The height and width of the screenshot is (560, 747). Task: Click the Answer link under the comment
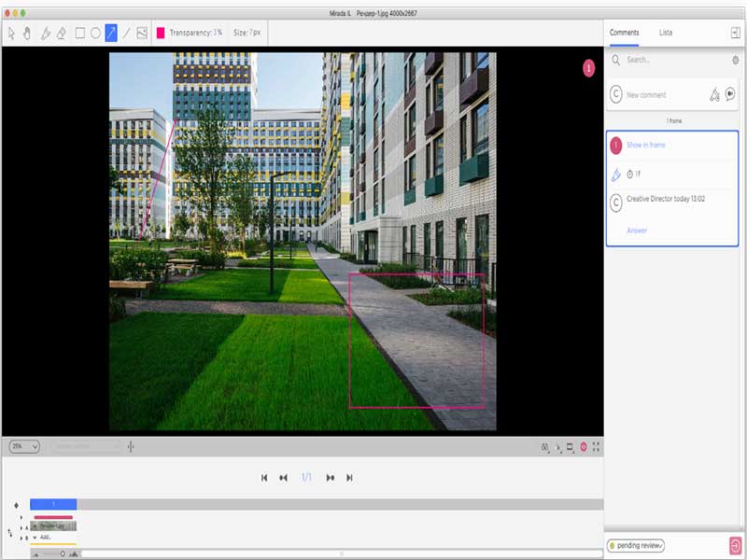(637, 231)
